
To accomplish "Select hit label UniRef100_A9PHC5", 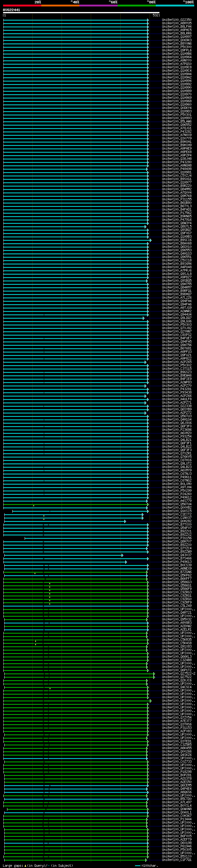I will point(177,30).
